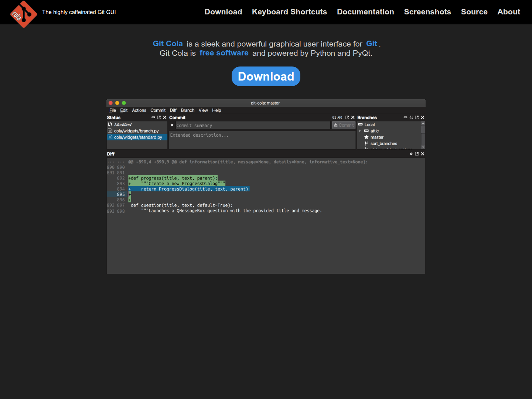
Task: Close the Branches panel
Action: click(423, 117)
